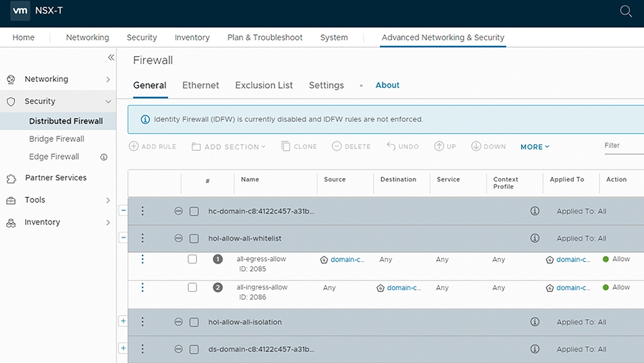The height and width of the screenshot is (363, 644).
Task: Click the Partner Services puzzle icon
Action: 11,179
